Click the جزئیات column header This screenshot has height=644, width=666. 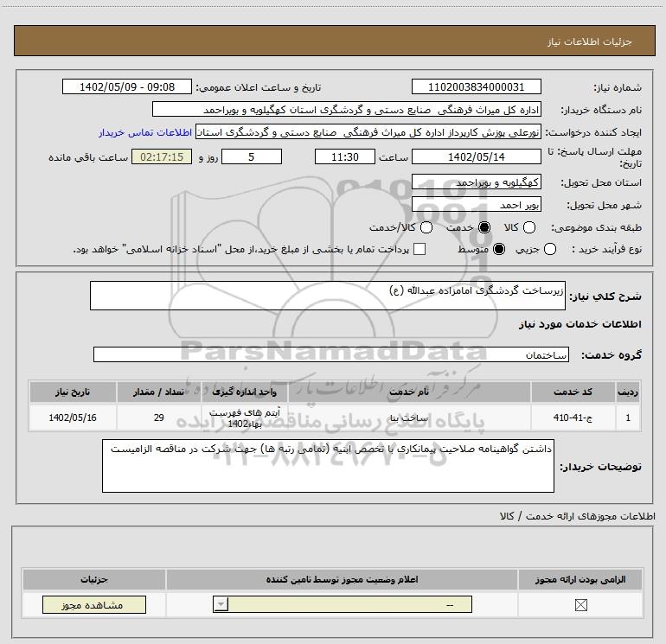[x=94, y=579]
